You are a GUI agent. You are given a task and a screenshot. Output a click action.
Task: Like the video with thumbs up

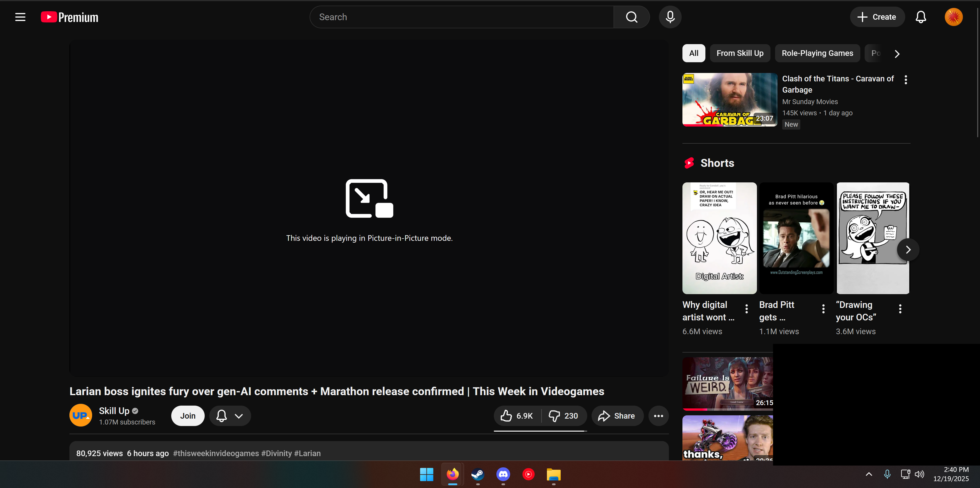tap(517, 416)
